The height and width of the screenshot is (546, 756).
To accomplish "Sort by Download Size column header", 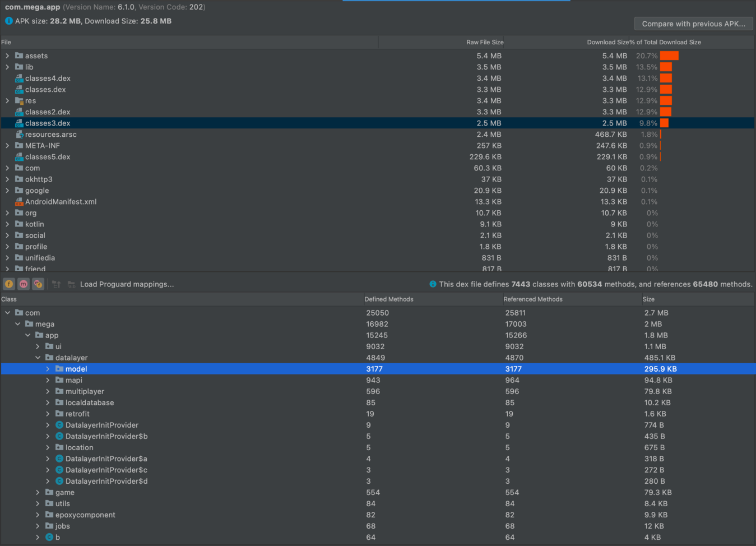I will coord(566,42).
